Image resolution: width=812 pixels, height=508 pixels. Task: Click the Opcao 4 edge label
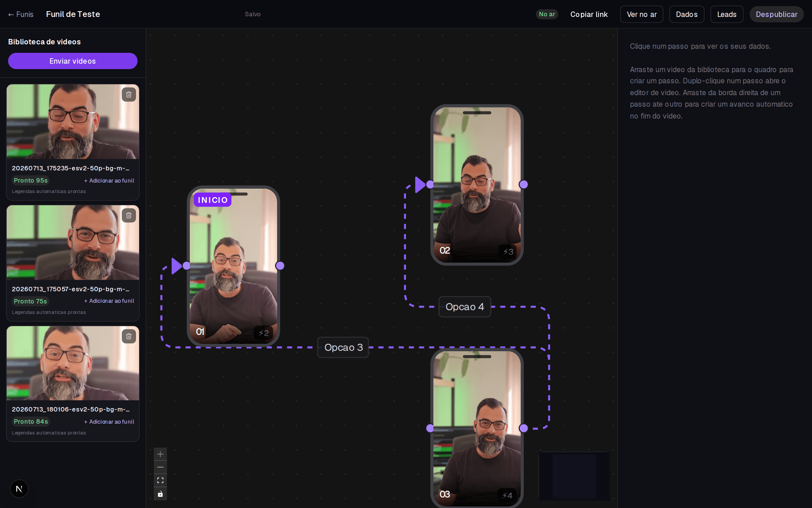point(465,306)
